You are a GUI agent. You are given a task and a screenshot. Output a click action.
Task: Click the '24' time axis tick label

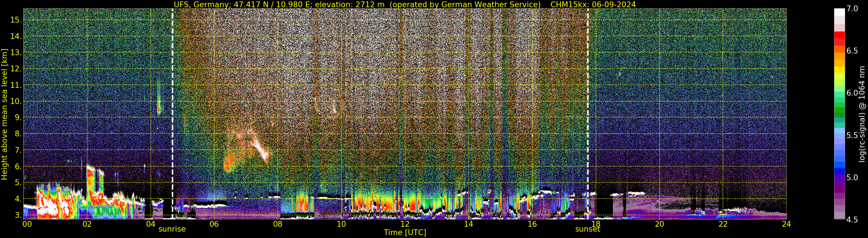click(786, 224)
